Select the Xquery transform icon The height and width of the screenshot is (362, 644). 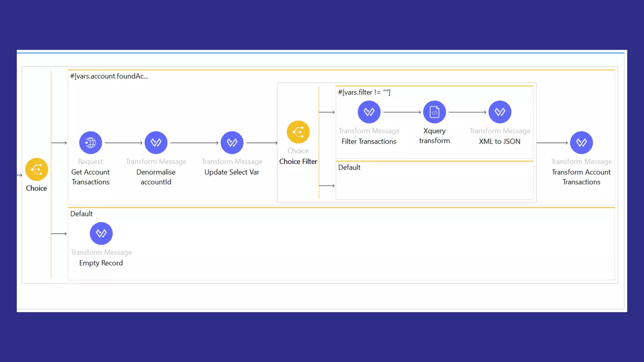434,112
